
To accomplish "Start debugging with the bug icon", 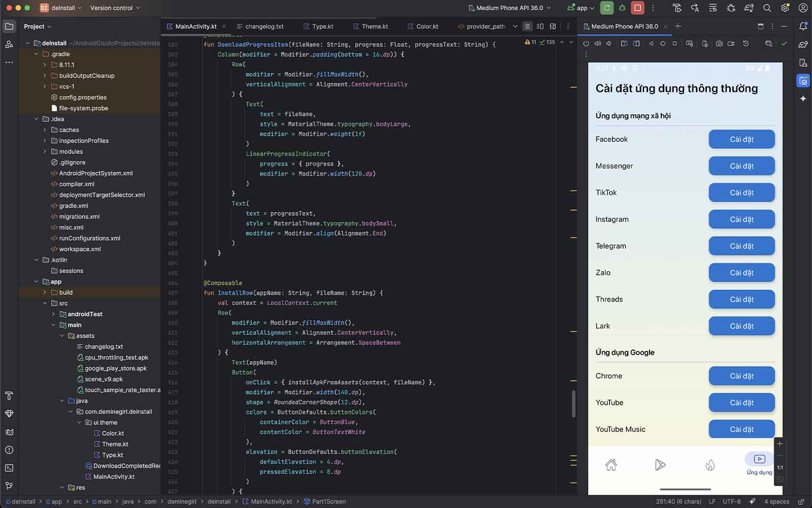I will click(x=622, y=8).
